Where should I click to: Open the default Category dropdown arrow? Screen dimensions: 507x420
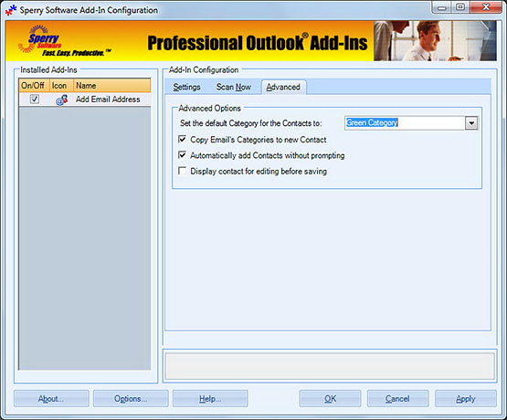[471, 123]
